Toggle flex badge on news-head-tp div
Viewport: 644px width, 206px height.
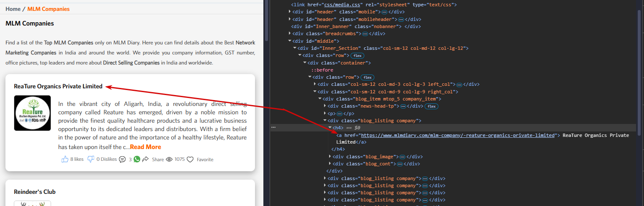point(431,106)
